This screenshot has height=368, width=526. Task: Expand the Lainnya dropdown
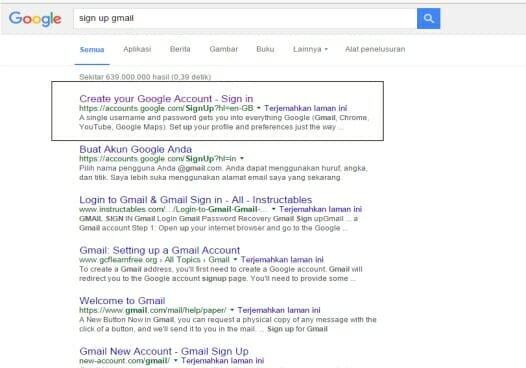pos(310,49)
